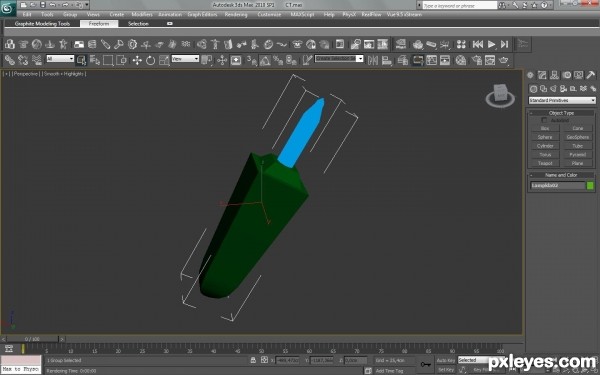The width and height of the screenshot is (600, 375).
Task: Create a Cylinder primitive
Action: [545, 146]
